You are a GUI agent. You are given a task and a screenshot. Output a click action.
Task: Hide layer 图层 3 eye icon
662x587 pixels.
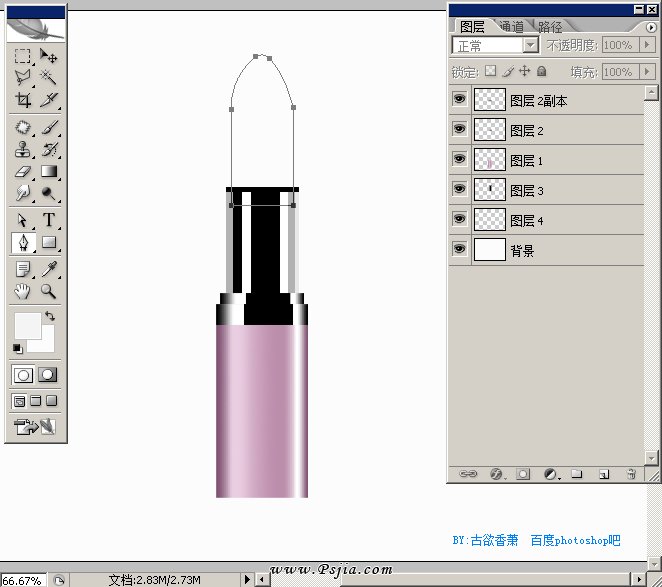pyautogui.click(x=460, y=189)
